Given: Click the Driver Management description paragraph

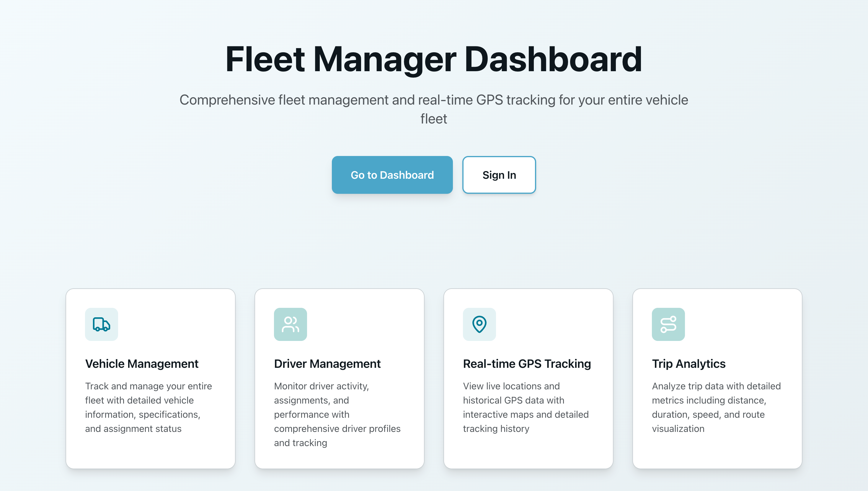Looking at the screenshot, I should [337, 414].
